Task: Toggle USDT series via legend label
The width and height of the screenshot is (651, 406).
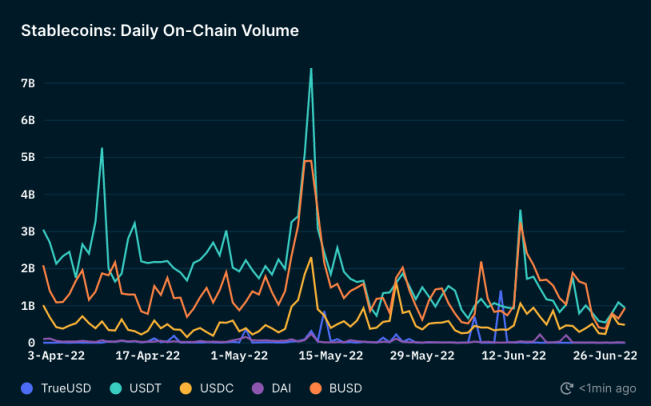Action: pos(145,389)
